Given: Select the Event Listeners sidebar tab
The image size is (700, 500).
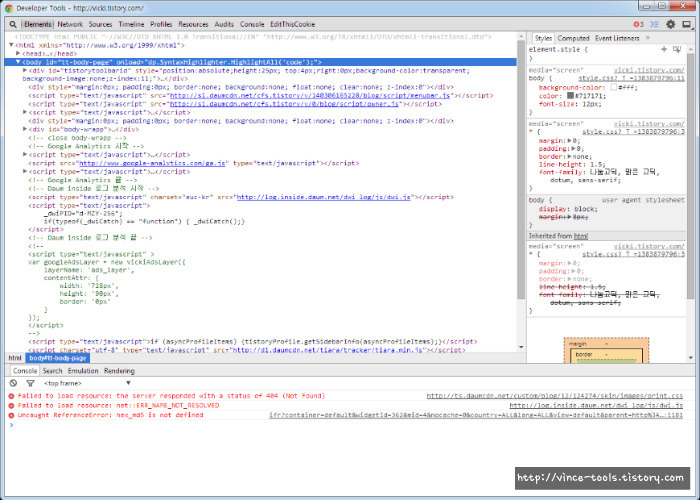Looking at the screenshot, I should (x=617, y=38).
